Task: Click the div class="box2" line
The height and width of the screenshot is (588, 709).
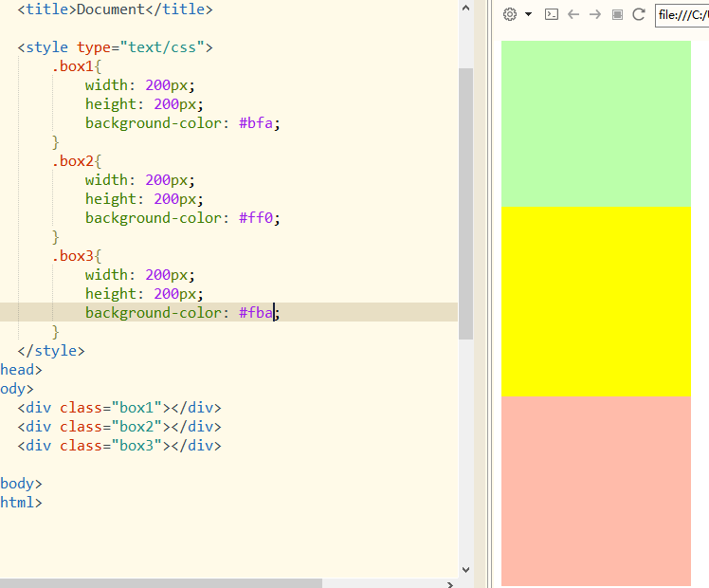Action: tap(119, 427)
